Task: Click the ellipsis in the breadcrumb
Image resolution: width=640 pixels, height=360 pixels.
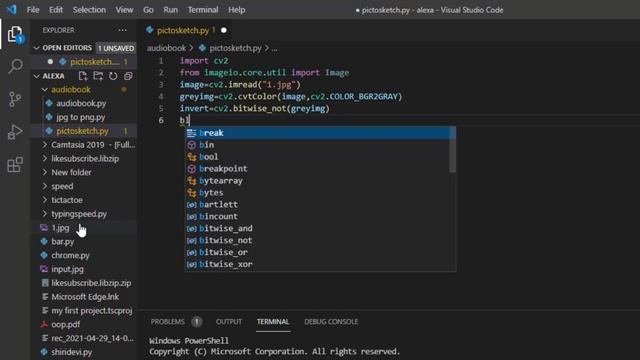Action: [275, 48]
